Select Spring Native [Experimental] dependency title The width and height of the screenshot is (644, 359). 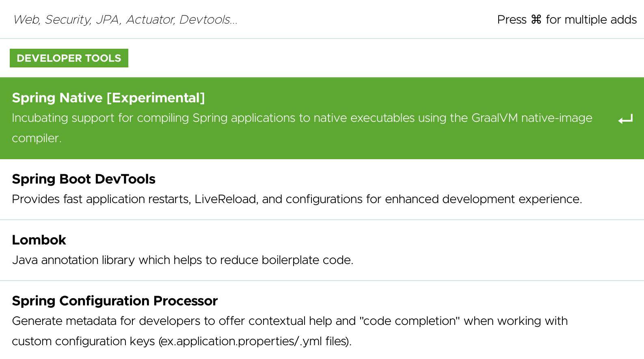(108, 98)
